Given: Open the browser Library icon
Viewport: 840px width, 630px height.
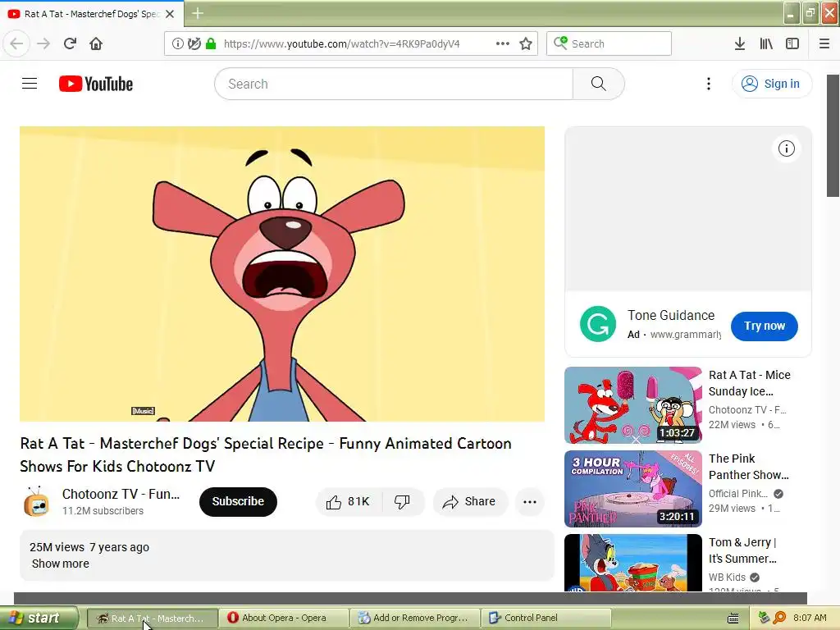Looking at the screenshot, I should pyautogui.click(x=766, y=43).
